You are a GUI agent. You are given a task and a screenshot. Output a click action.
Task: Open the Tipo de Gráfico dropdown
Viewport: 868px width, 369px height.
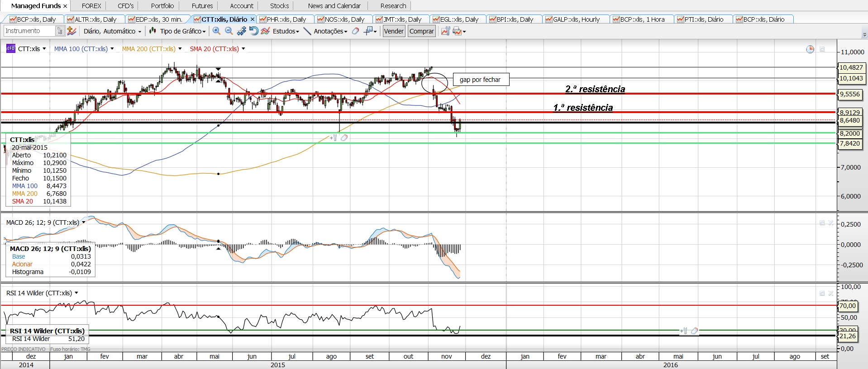tap(182, 31)
